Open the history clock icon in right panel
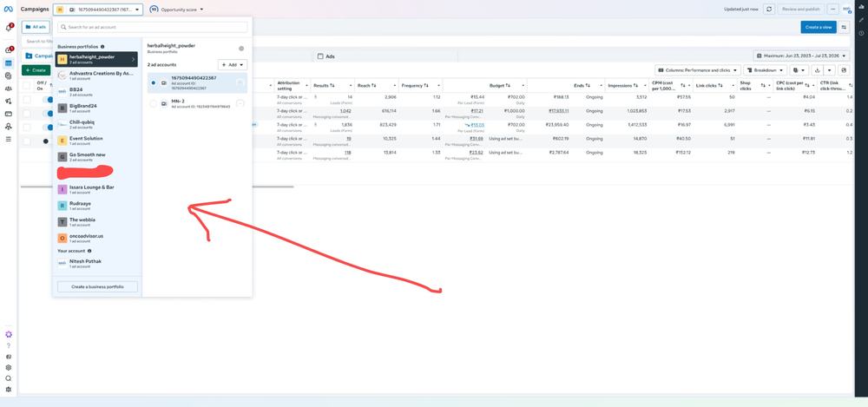Viewport: 868px width, 407px height. click(861, 33)
